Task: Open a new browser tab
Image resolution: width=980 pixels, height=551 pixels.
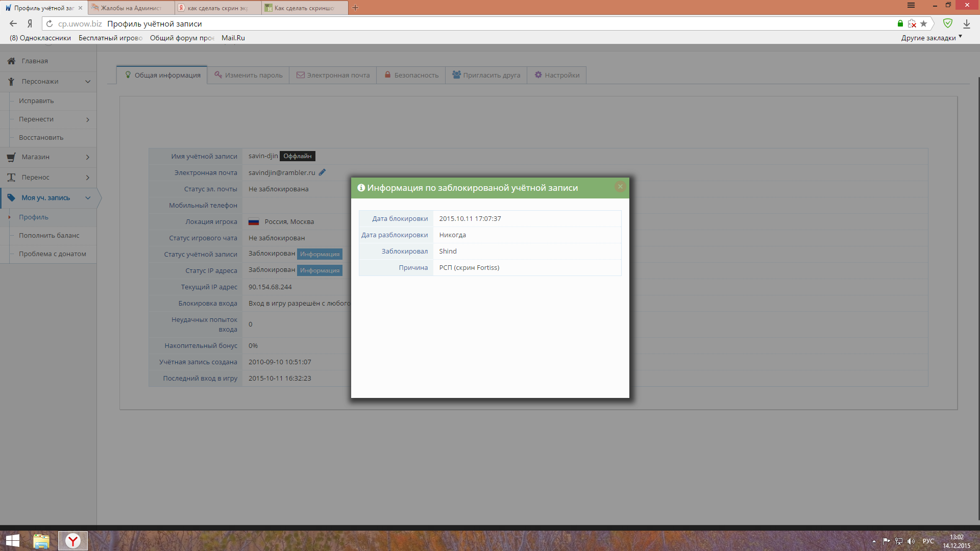Action: [x=355, y=8]
